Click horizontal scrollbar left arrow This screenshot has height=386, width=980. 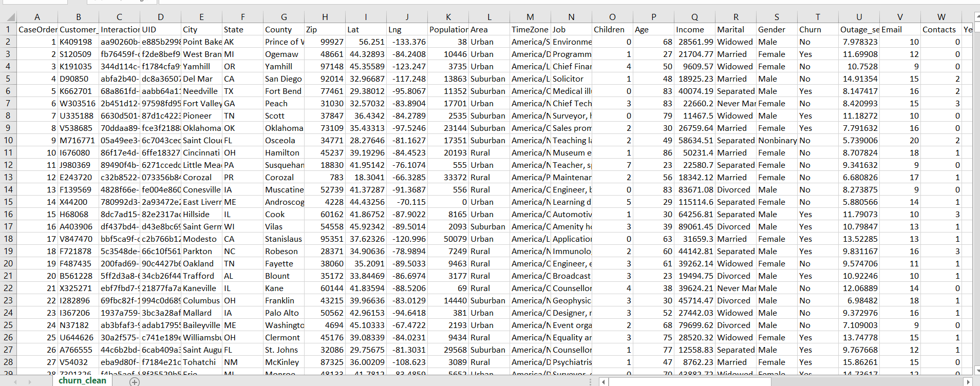604,382
